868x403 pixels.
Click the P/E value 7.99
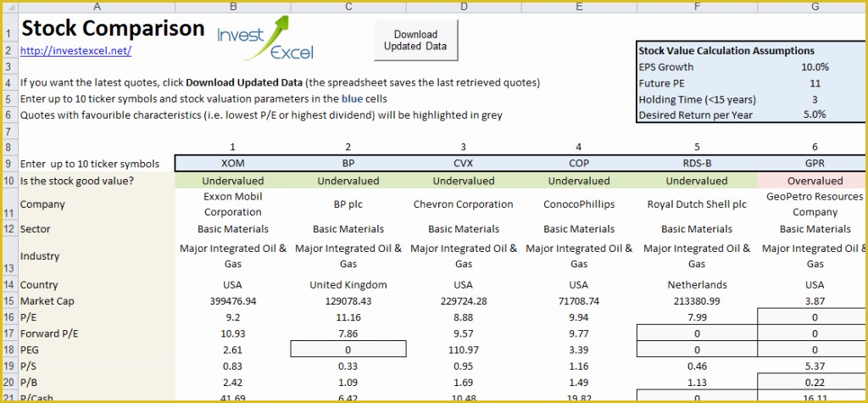[697, 317]
